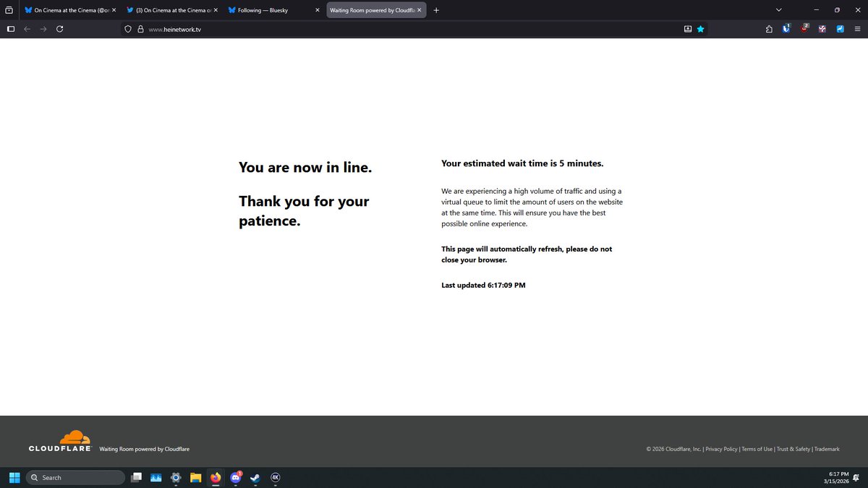Go forward to next page
Viewport: 868px width, 488px height.
(x=43, y=29)
